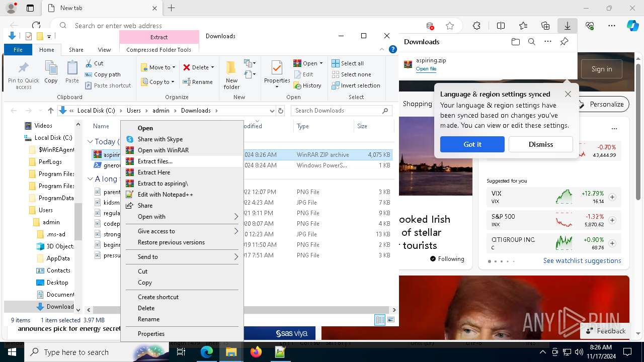Open more options in Edge Downloads panel

click(548, 42)
